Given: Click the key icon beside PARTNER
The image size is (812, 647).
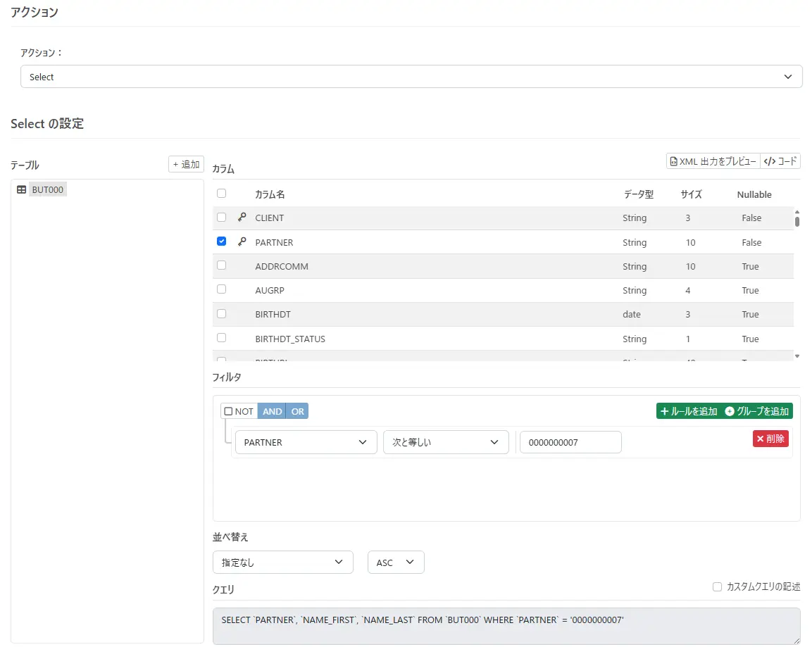Looking at the screenshot, I should click(x=242, y=241).
